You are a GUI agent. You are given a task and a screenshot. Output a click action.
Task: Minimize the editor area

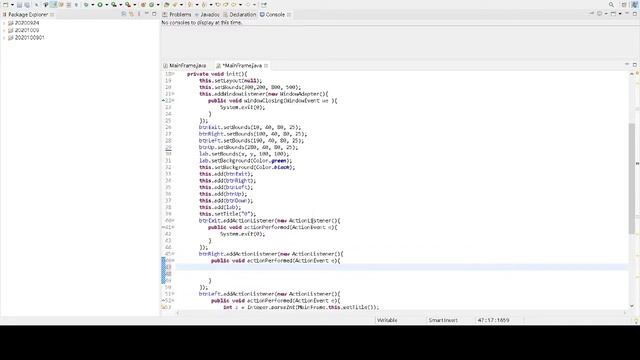tap(627, 64)
